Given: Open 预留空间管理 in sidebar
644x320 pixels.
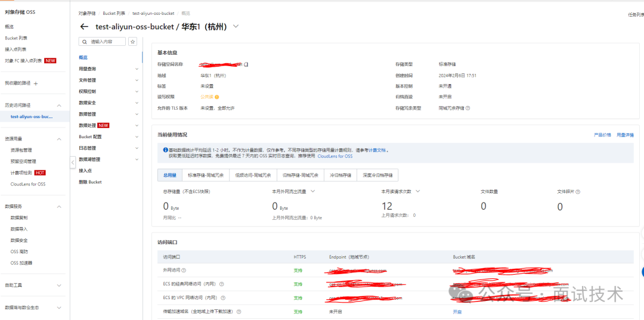Looking at the screenshot, I should pyautogui.click(x=23, y=161).
